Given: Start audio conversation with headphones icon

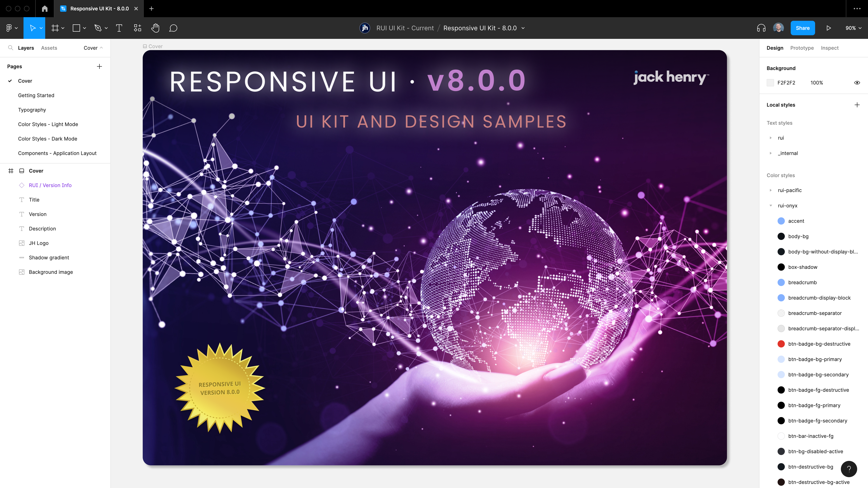Looking at the screenshot, I should click(761, 28).
